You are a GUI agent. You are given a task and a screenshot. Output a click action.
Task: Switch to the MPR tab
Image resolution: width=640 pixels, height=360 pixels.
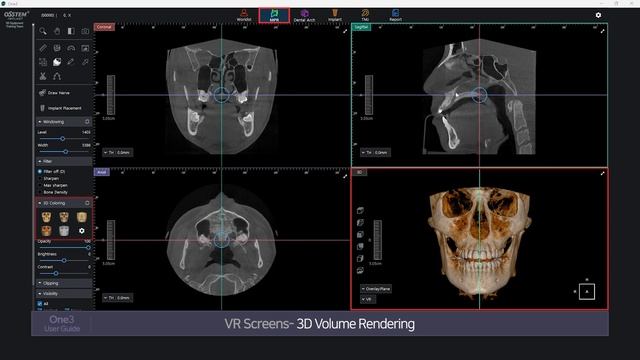point(274,16)
